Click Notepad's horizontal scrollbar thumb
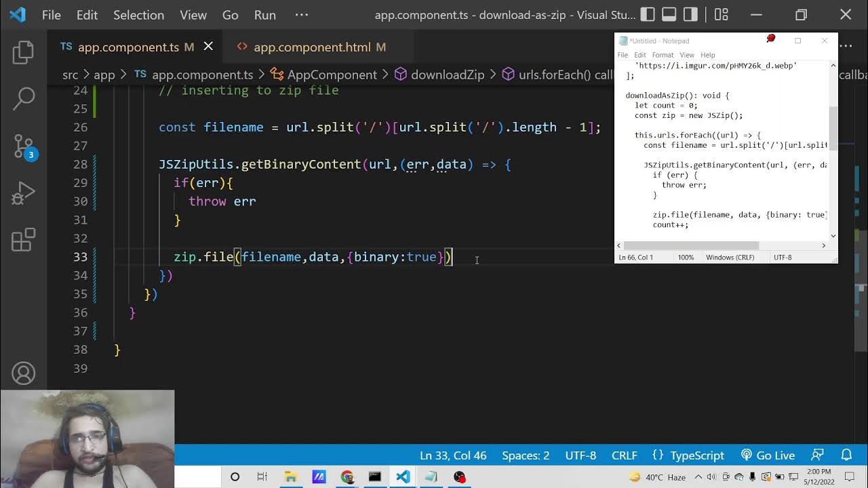 coord(690,245)
